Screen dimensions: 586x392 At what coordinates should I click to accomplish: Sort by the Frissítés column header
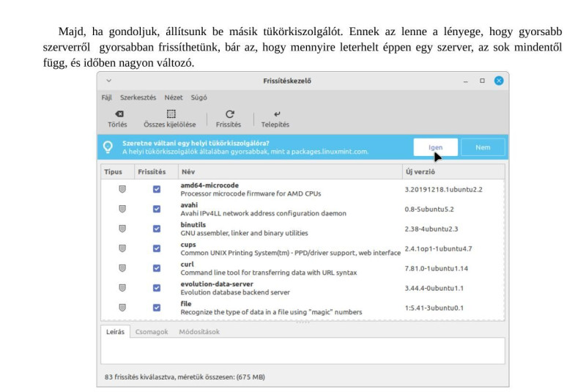156,172
